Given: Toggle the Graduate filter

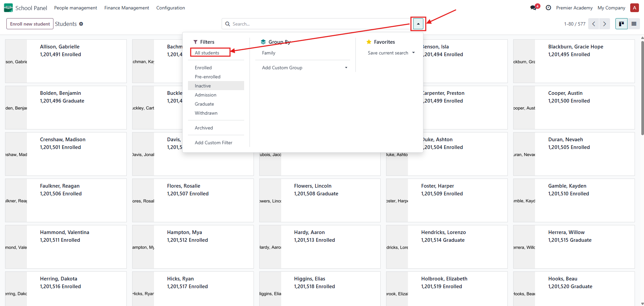Looking at the screenshot, I should coord(204,104).
